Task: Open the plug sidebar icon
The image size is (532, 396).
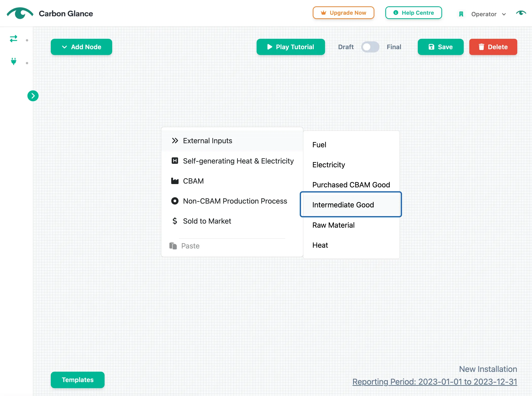Action: 14,61
